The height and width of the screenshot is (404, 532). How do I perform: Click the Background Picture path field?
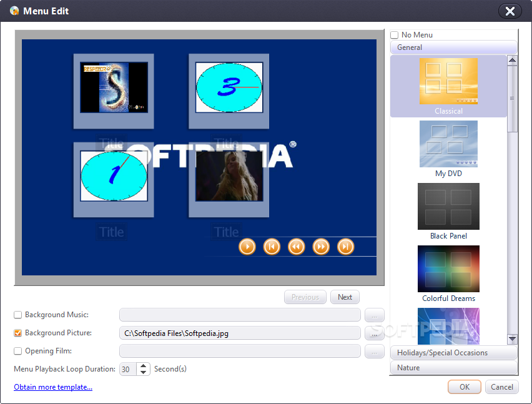coord(240,333)
